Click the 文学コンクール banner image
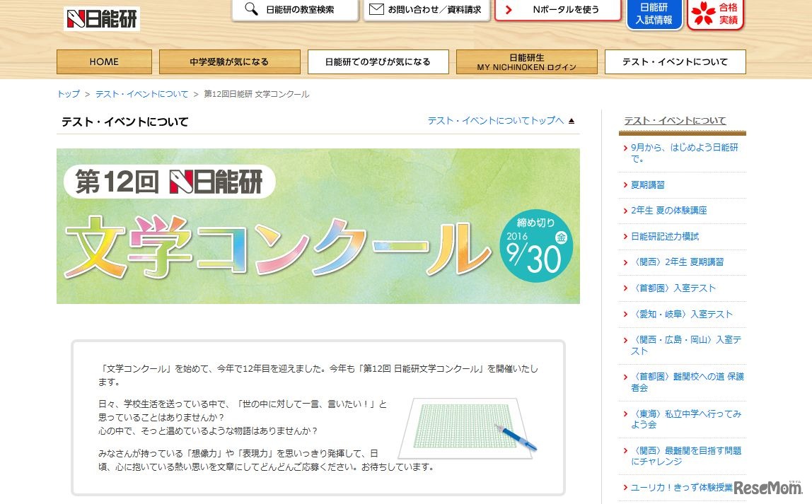812x504 pixels. (x=318, y=226)
